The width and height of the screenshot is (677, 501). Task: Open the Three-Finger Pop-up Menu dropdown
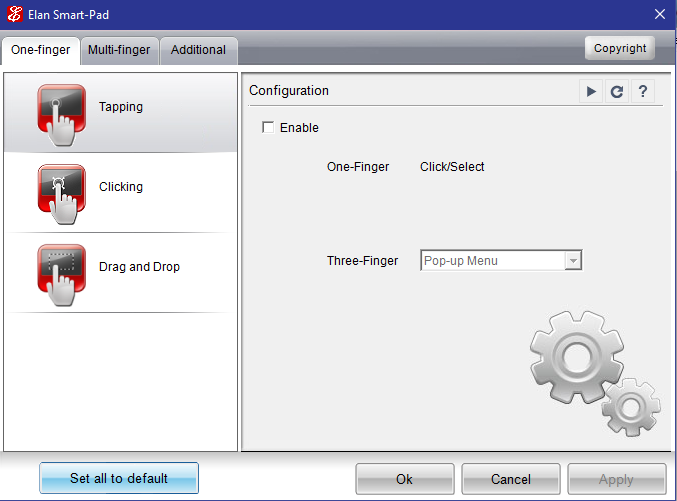tap(501, 260)
